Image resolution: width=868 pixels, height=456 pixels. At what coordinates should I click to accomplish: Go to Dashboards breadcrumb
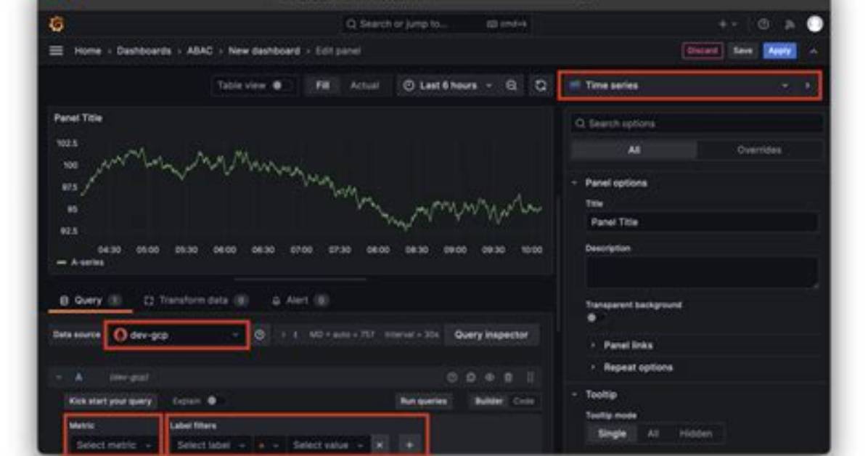[144, 51]
